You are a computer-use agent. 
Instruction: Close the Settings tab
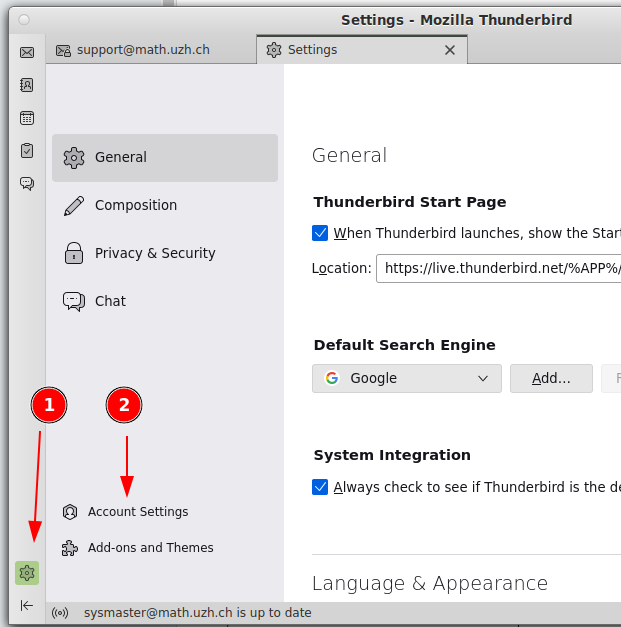450,50
